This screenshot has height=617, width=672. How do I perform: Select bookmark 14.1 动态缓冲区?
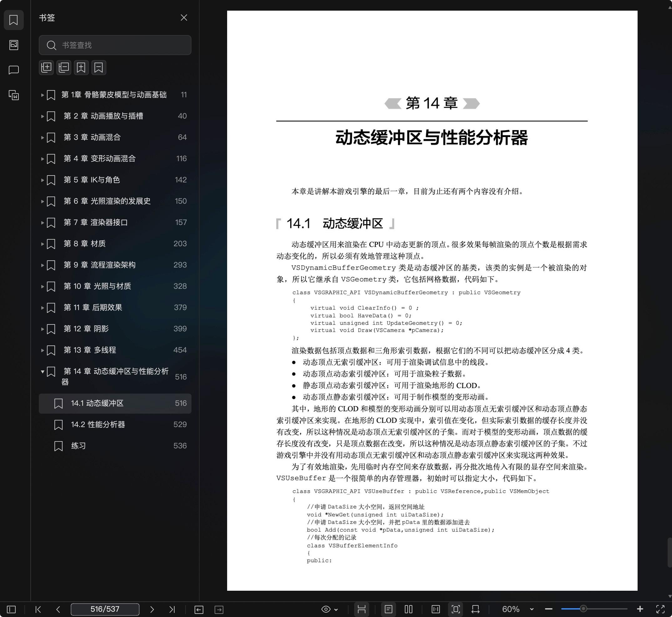(x=115, y=403)
